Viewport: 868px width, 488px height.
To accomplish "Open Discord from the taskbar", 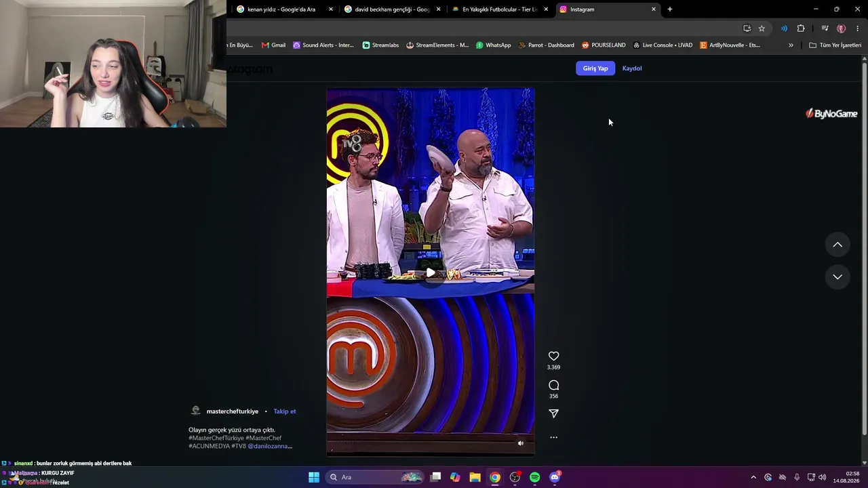I will [x=555, y=477].
